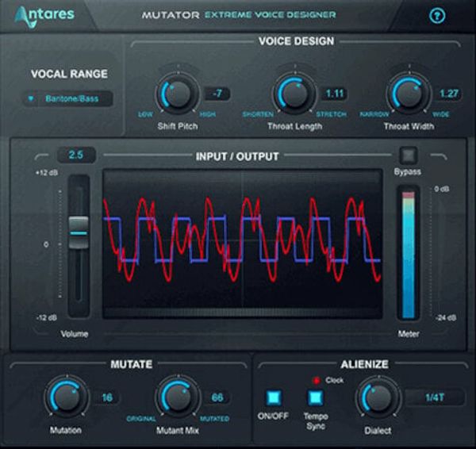Click the SHORTEN label
This screenshot has height=449, width=476.
258,114
